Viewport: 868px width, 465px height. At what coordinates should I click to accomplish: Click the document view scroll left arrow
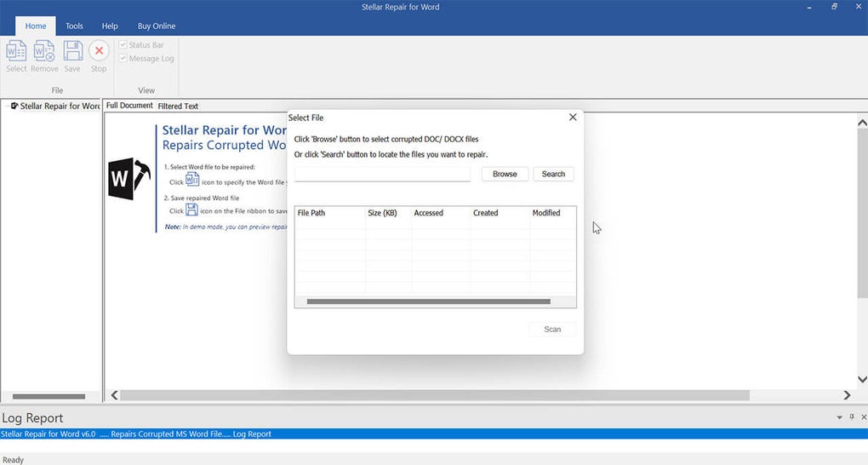click(x=114, y=395)
